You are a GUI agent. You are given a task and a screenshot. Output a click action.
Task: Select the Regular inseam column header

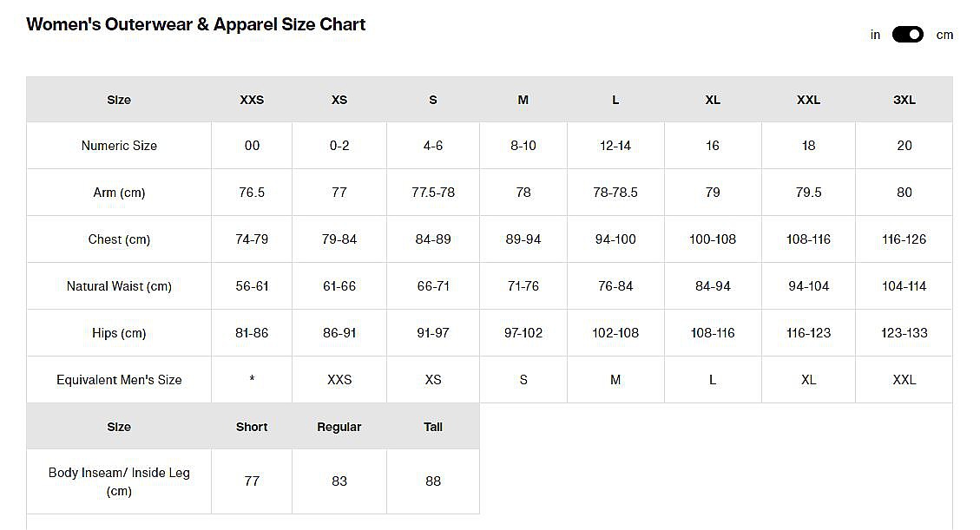[339, 427]
